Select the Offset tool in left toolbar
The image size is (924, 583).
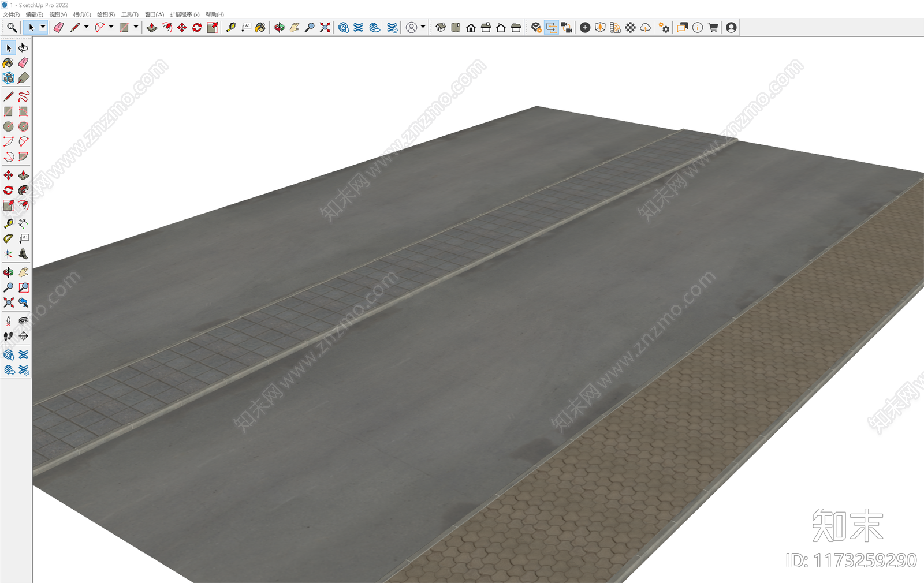[x=24, y=205]
